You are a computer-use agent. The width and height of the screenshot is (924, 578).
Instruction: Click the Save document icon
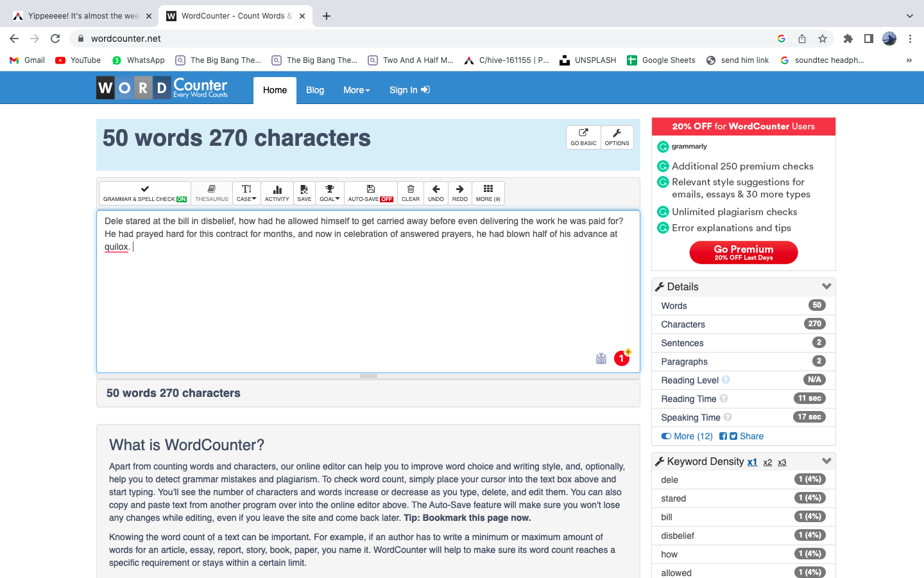pyautogui.click(x=304, y=193)
